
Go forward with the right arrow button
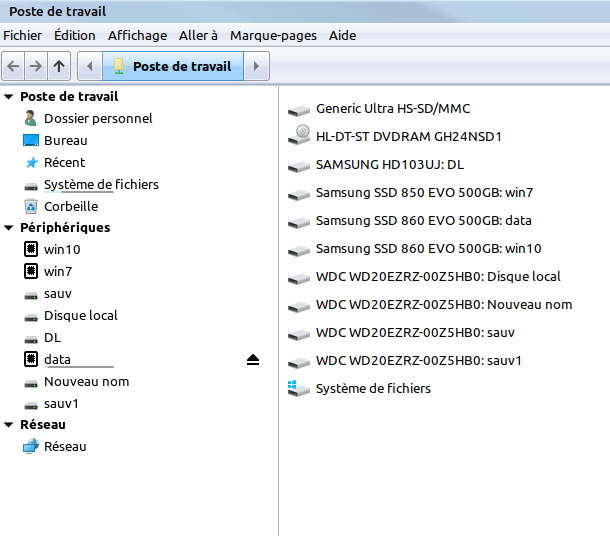click(36, 66)
